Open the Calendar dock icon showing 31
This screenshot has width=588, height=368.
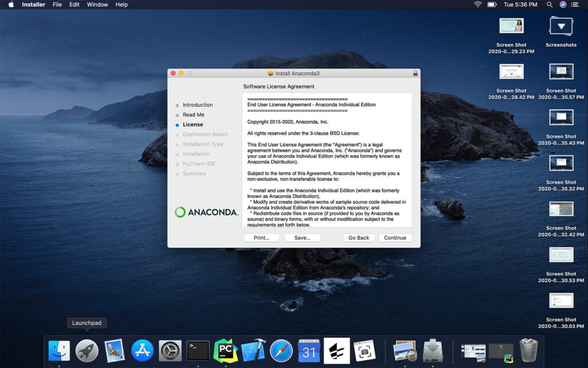(x=309, y=351)
